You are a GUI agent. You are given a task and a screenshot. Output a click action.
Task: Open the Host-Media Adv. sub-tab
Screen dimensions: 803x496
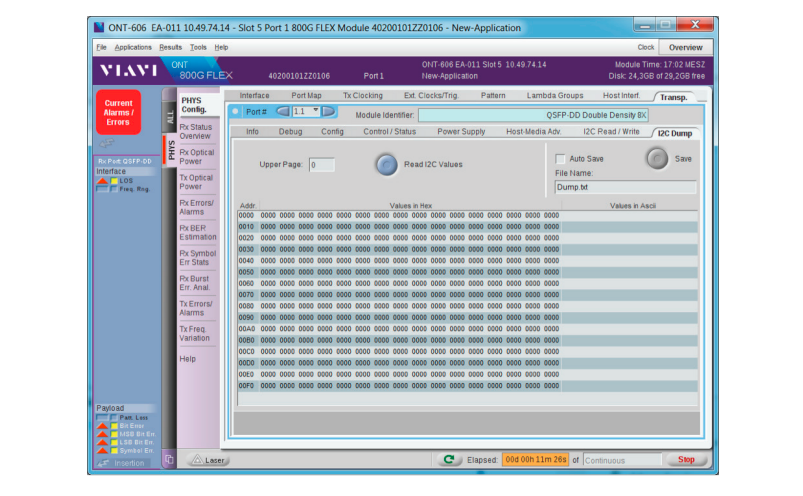(534, 132)
